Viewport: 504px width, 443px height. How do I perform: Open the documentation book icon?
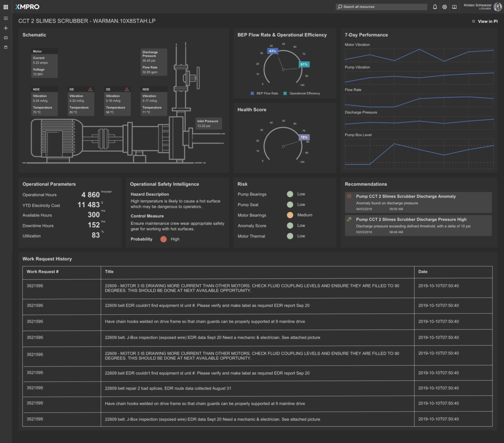454,7
